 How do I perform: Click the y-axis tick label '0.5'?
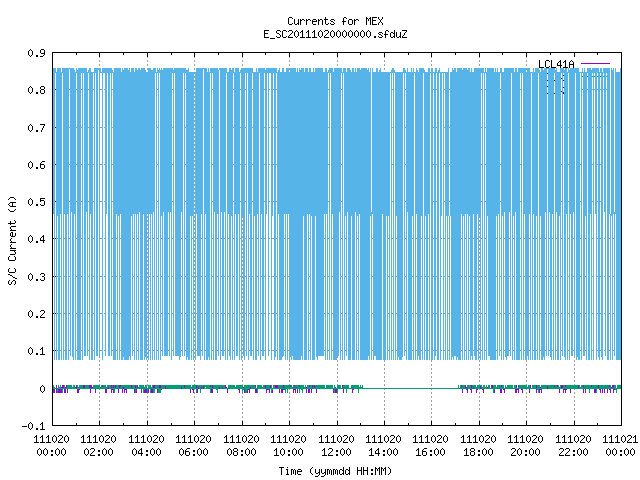[36, 202]
